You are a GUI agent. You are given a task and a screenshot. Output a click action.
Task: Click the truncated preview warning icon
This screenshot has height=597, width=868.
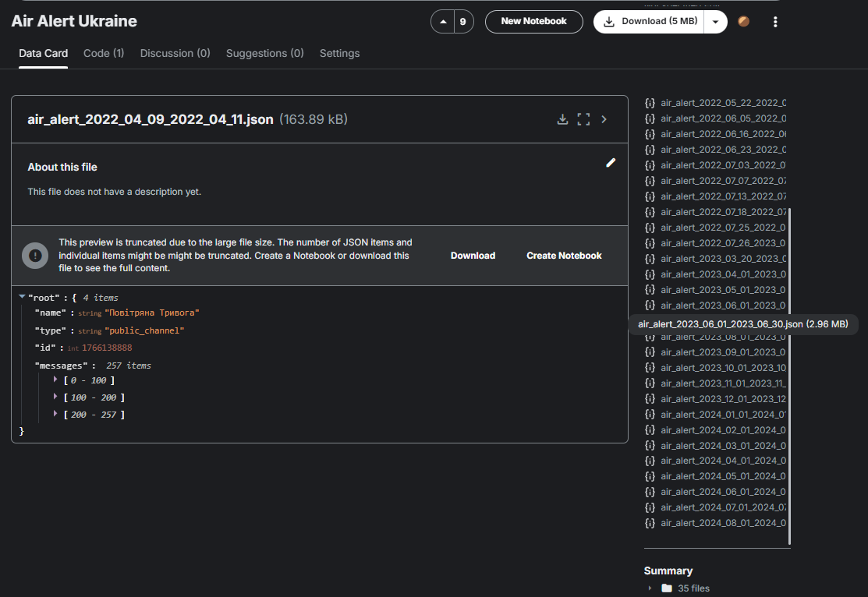tap(35, 256)
